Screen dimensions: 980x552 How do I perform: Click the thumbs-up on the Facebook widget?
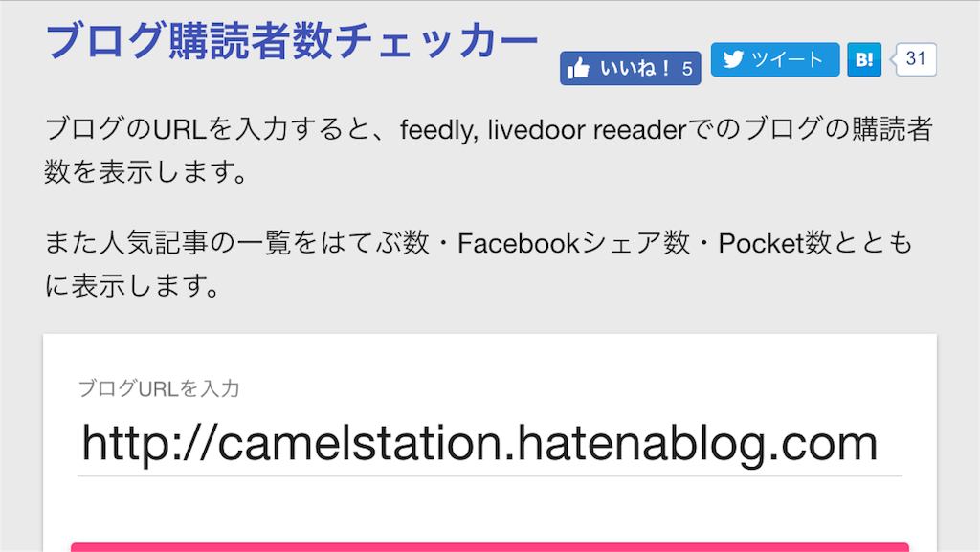(x=581, y=67)
